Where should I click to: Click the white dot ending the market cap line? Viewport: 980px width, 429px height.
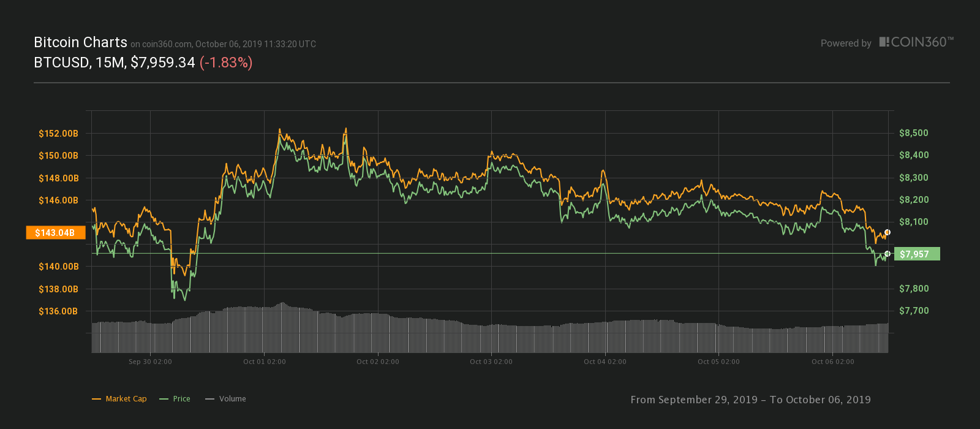pos(888,232)
